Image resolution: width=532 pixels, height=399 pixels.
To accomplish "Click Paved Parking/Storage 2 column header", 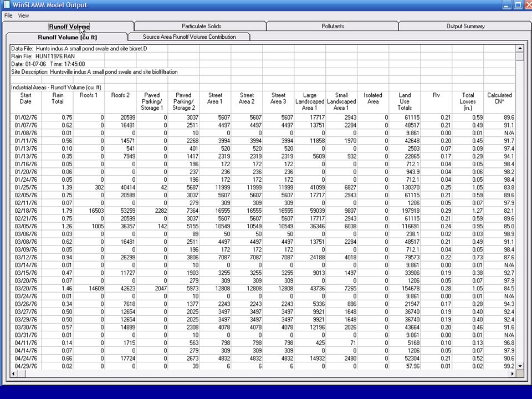I will tap(183, 101).
